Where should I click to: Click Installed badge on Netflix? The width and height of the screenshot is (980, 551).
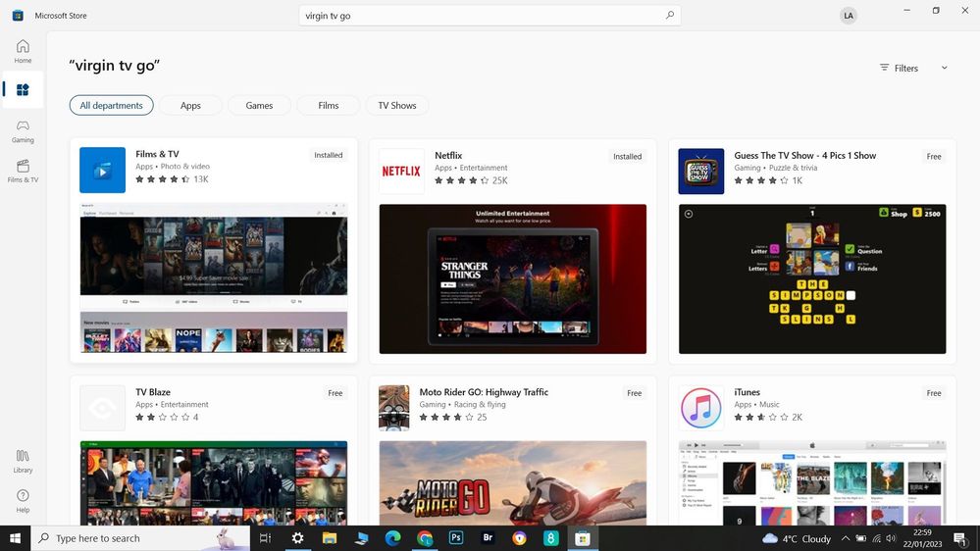click(627, 156)
